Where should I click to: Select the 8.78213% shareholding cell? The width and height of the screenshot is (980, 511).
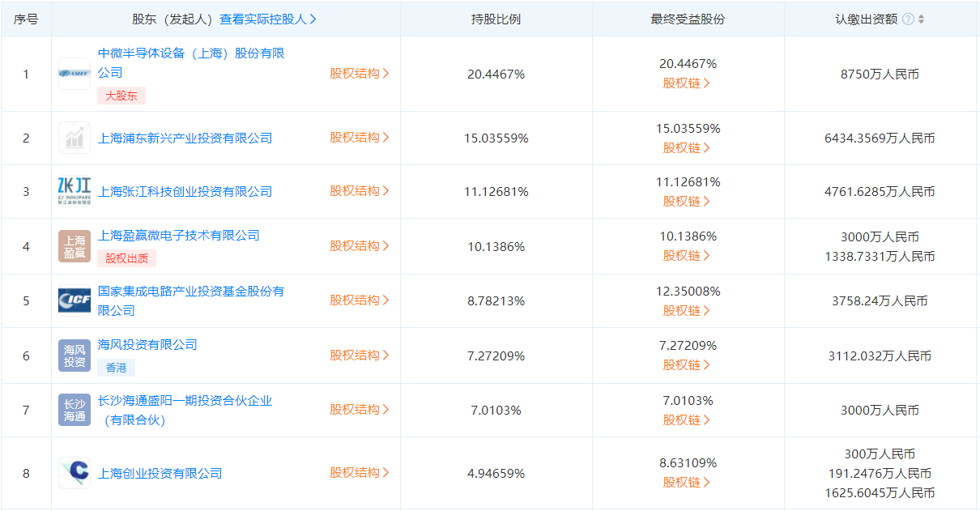click(496, 301)
